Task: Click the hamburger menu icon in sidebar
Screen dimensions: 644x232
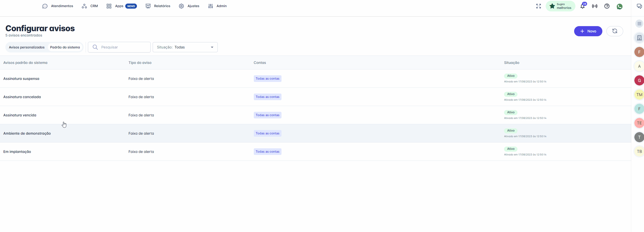Action: tap(639, 24)
